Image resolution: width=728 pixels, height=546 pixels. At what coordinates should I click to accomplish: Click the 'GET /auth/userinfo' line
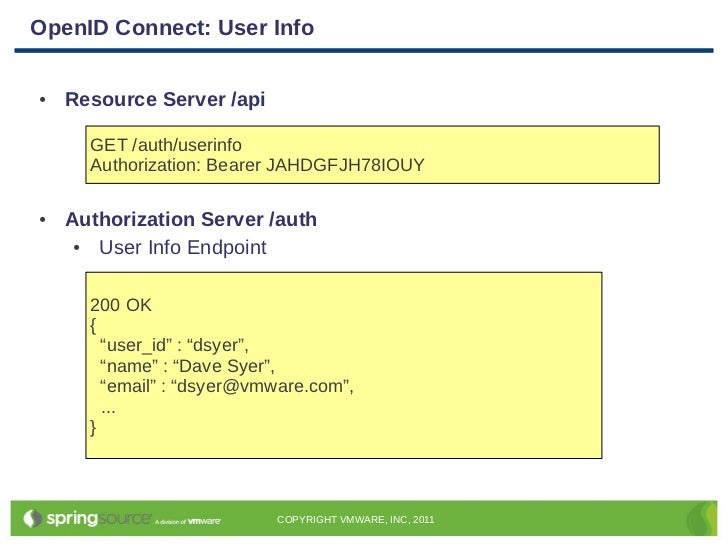(166, 145)
